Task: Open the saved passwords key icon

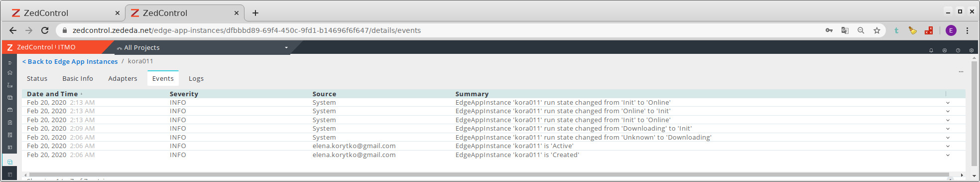Action: click(x=829, y=30)
